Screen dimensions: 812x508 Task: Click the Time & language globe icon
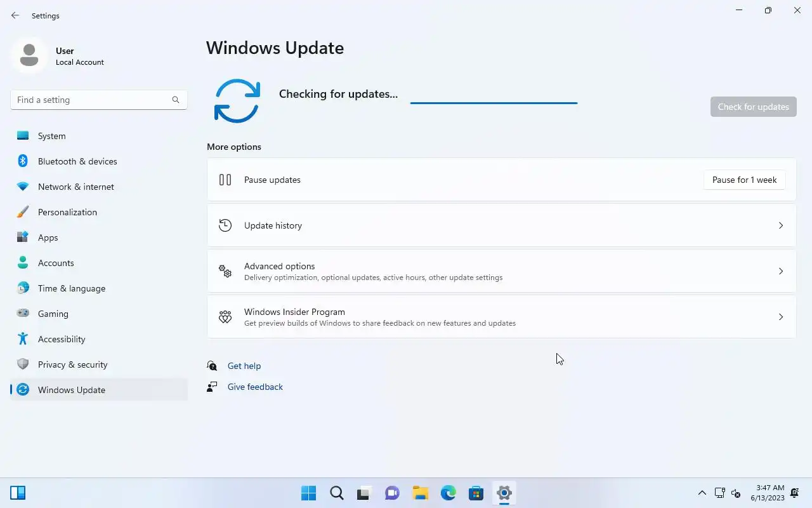click(x=23, y=288)
